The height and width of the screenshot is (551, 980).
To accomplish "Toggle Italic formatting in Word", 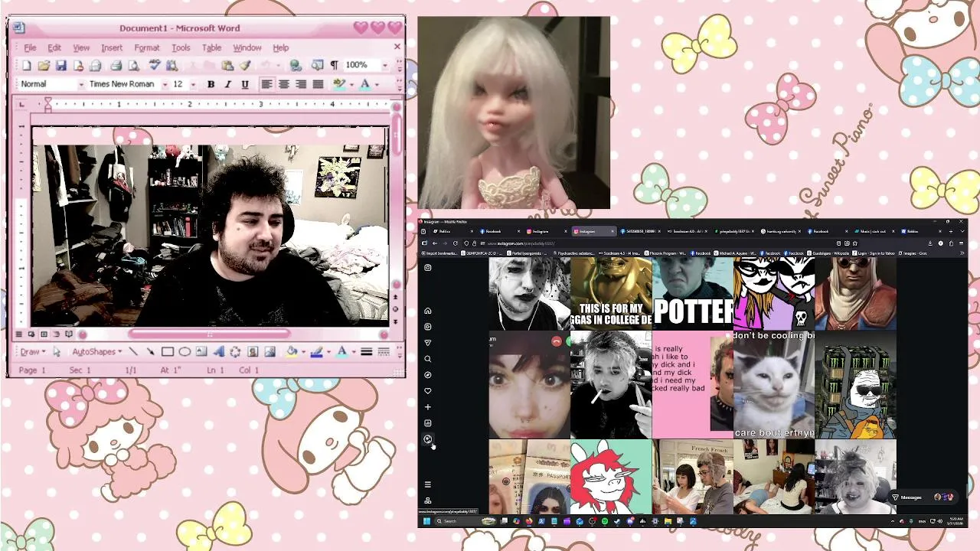I will pos(227,84).
